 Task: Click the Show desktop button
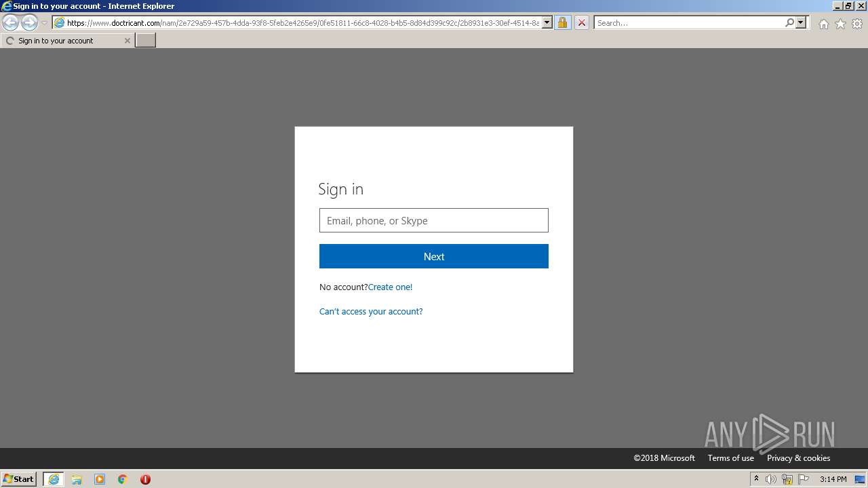point(860,479)
